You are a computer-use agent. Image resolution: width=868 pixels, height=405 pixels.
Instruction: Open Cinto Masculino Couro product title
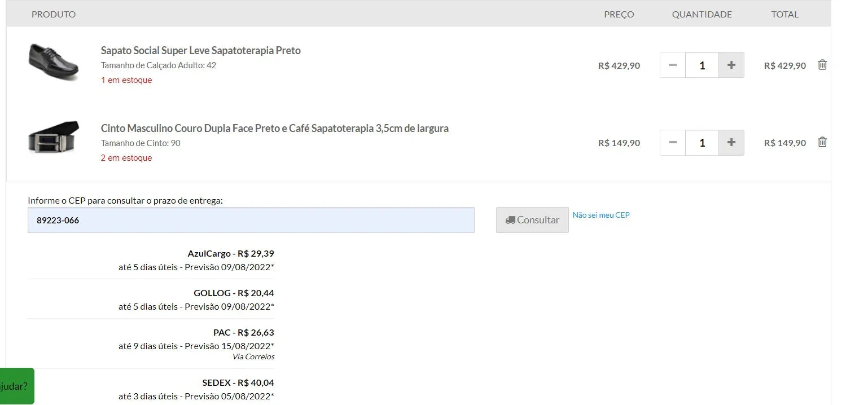click(x=274, y=129)
